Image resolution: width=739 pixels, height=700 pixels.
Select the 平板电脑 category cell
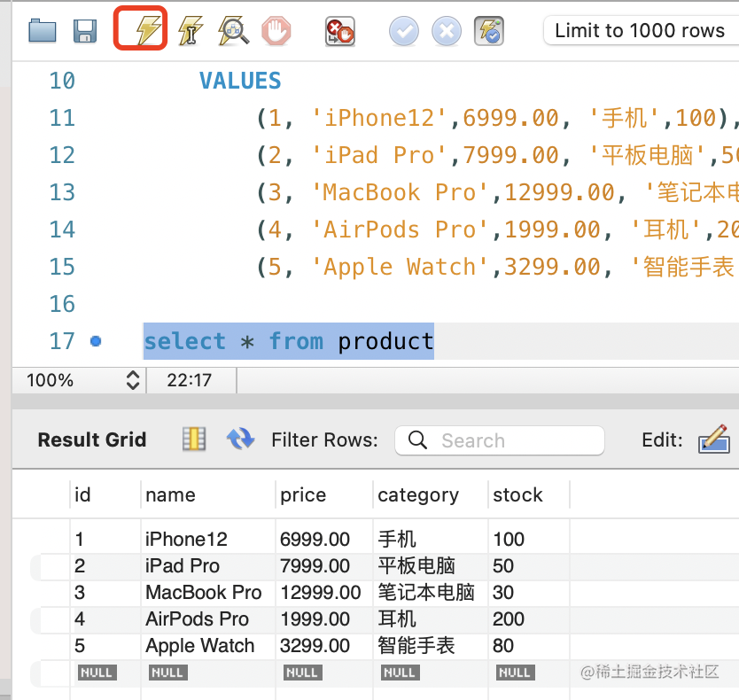coord(431,565)
